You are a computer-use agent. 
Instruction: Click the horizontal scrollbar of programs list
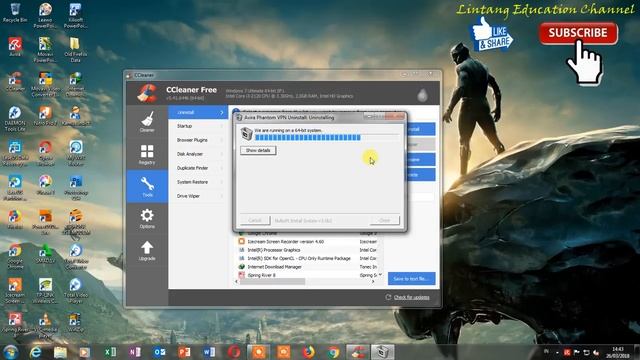coord(272,282)
